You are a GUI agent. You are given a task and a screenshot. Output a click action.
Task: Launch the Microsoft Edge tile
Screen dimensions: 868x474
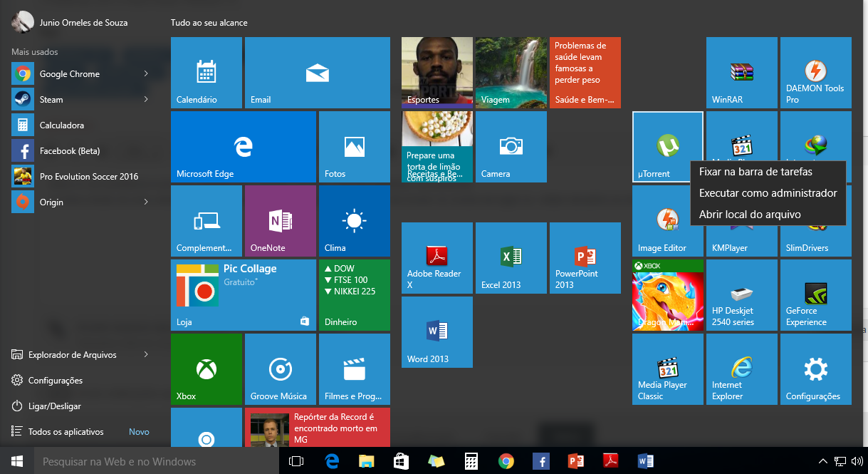pos(244,146)
